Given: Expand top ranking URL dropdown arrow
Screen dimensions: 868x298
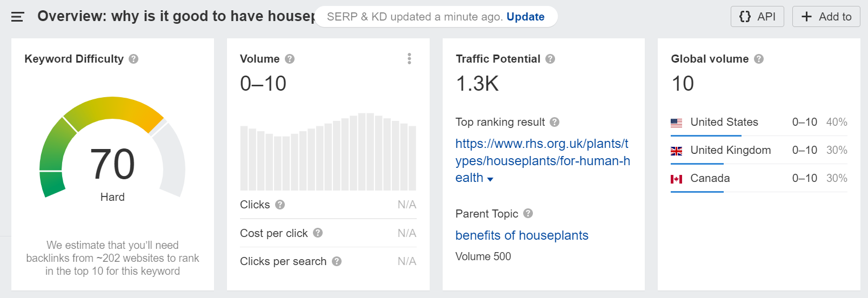Looking at the screenshot, I should coord(490,179).
